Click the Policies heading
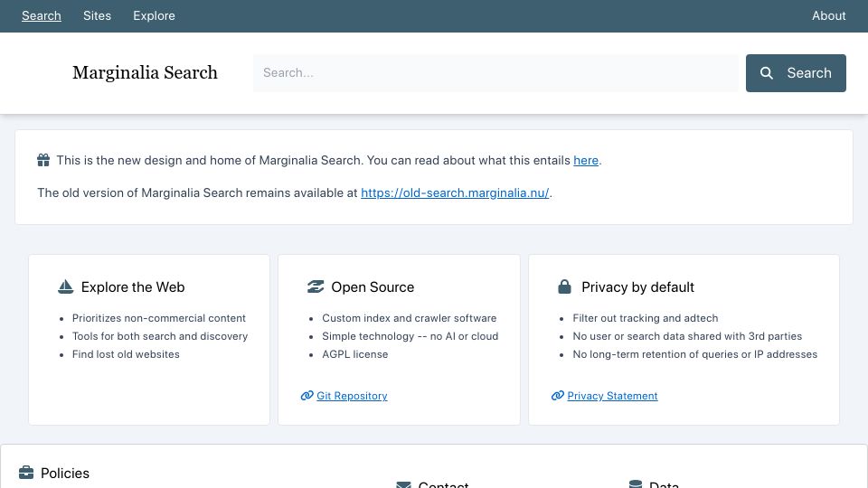Screen dimensions: 868x488 65,473
